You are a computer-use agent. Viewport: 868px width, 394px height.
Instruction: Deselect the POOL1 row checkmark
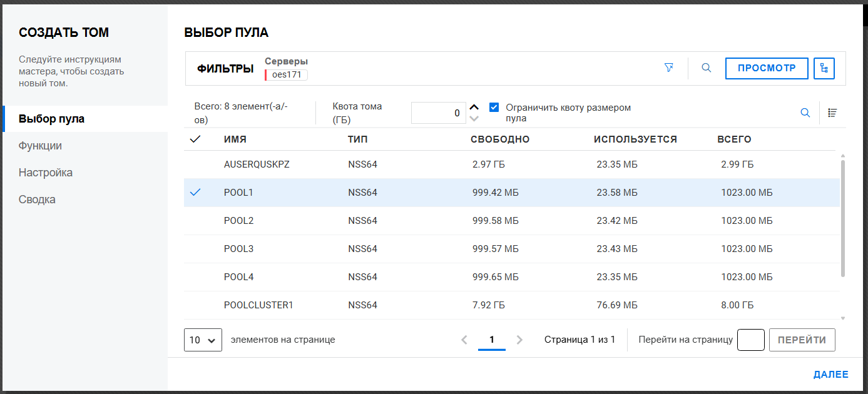[x=195, y=193]
